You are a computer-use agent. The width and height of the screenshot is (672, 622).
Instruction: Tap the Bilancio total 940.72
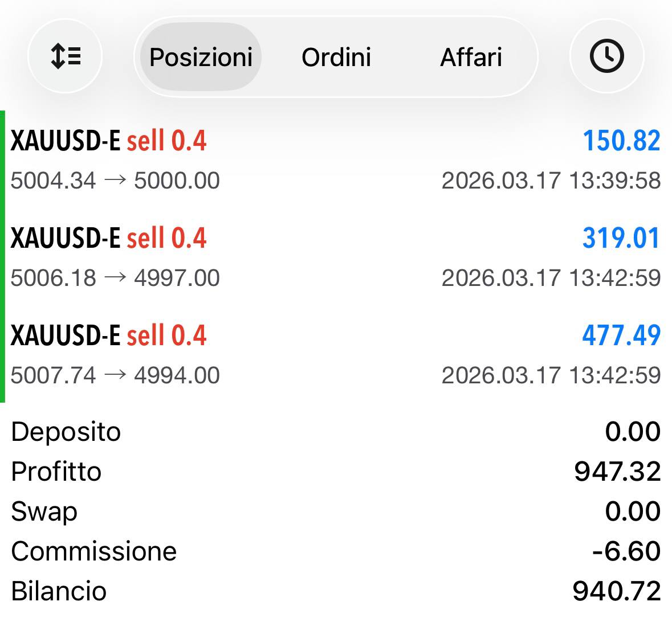pos(617,591)
